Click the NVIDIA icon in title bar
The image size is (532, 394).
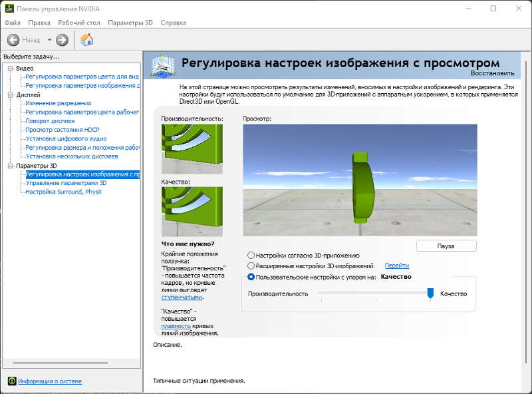click(8, 9)
